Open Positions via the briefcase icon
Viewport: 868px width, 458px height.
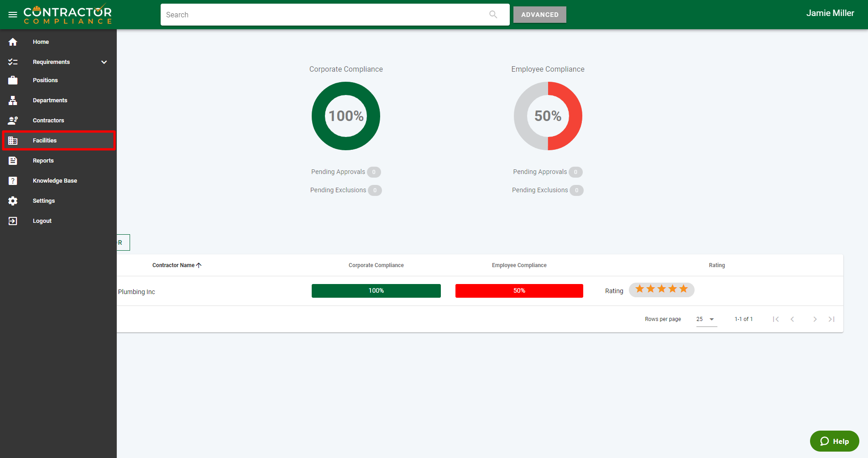coord(13,80)
